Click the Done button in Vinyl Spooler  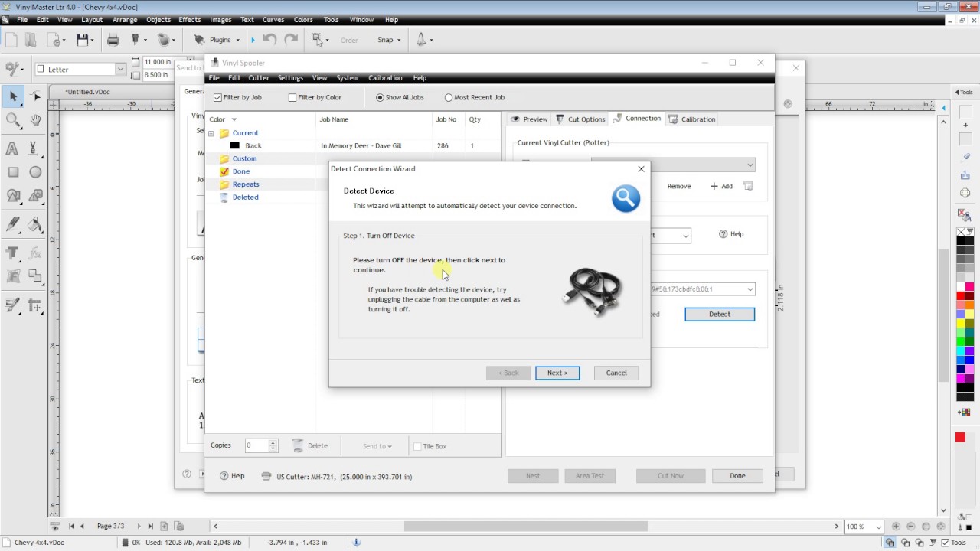[x=737, y=476]
